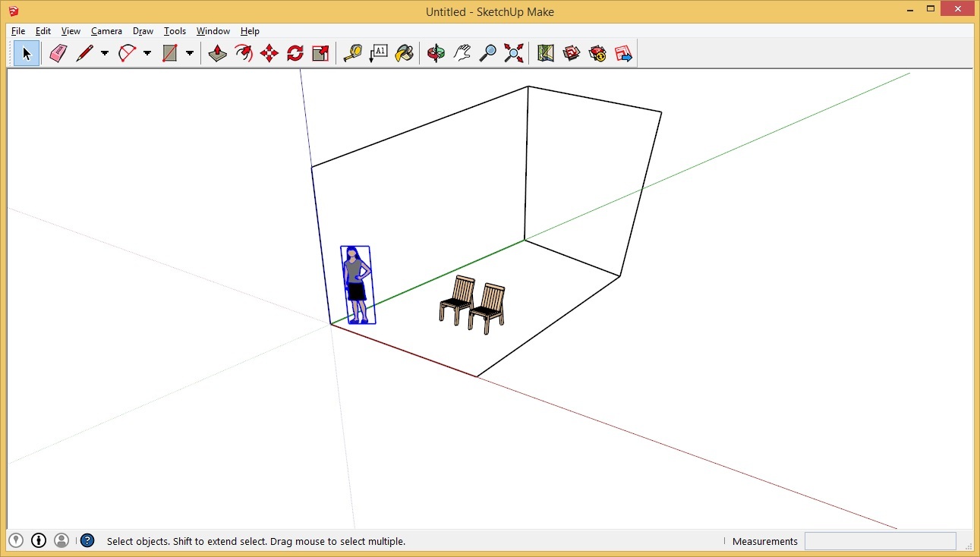Expand the Arc tool dropdown arrow
980x557 pixels.
147,53
